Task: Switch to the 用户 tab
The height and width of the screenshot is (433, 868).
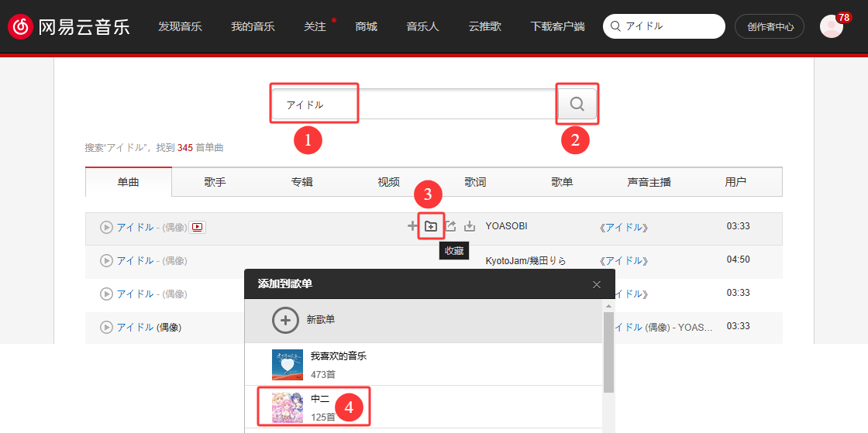Action: tap(735, 181)
